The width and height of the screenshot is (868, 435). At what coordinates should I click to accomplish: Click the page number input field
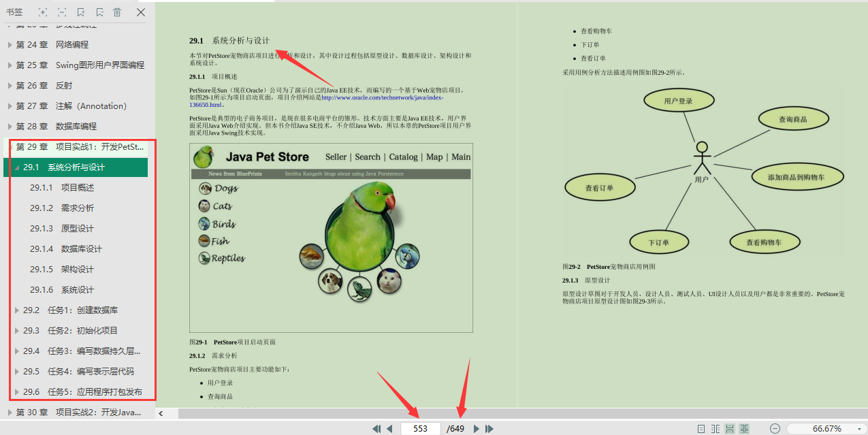pos(420,429)
